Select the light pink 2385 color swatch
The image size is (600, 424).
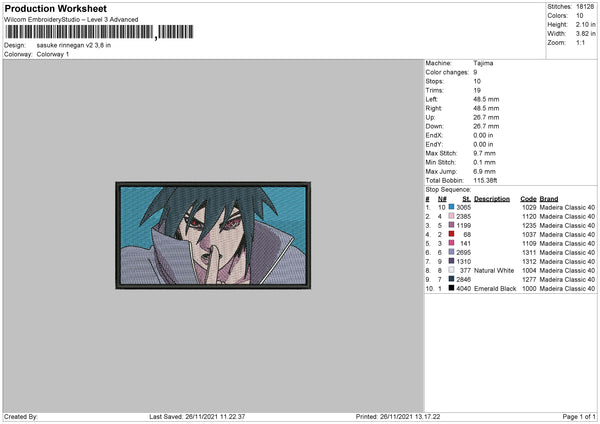[452, 216]
